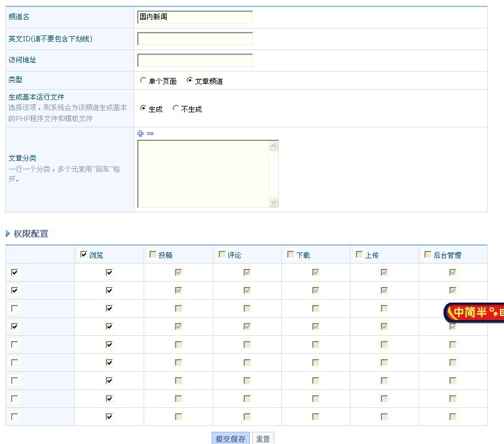Screen dimensions: 504x444
Task: Click the textarea scroll up arrow
Action: (x=274, y=146)
